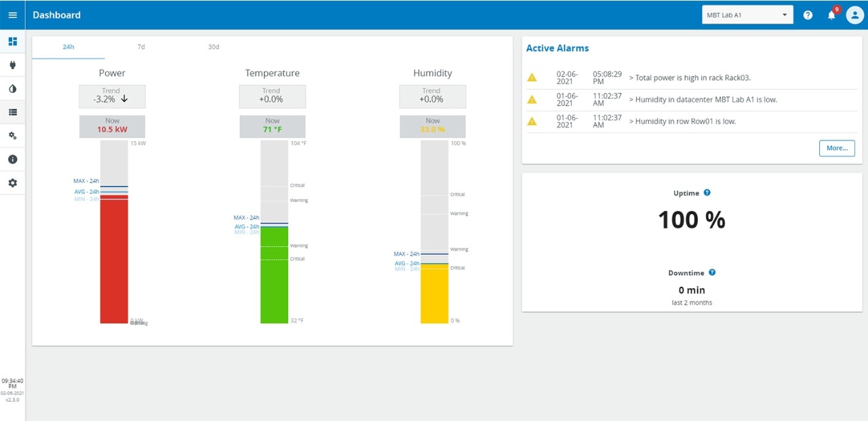Click the More... button under Active Alarms
Viewport: 868px width, 421px height.
pyautogui.click(x=836, y=148)
